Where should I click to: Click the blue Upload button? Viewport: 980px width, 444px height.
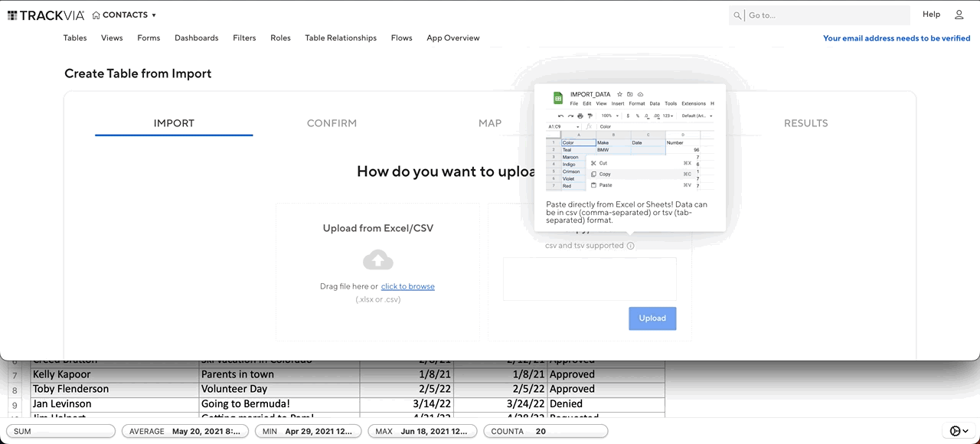point(652,318)
